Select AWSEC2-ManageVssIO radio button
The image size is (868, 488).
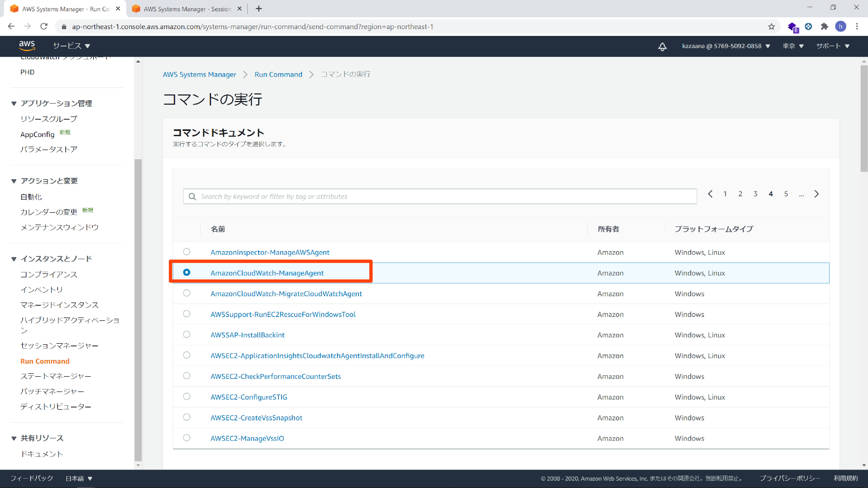click(187, 438)
